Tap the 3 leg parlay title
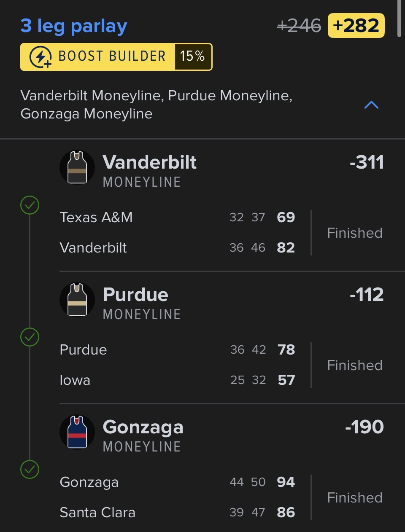 point(74,26)
